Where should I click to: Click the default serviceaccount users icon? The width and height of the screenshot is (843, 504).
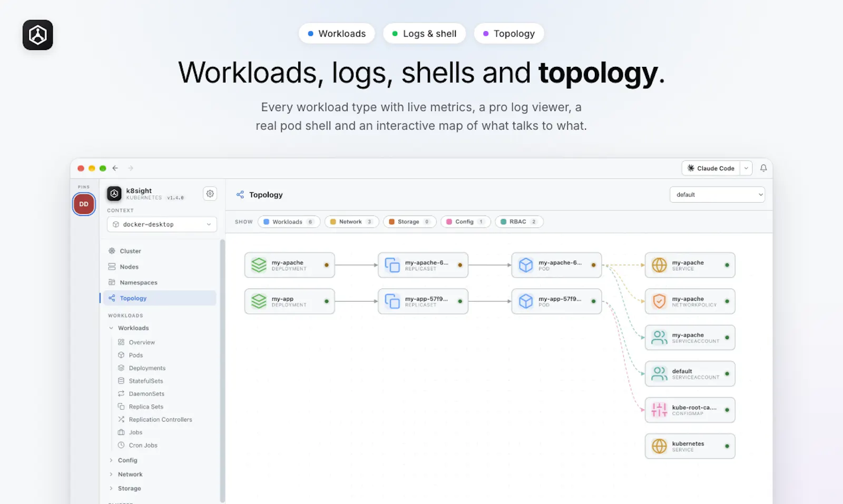659,374
